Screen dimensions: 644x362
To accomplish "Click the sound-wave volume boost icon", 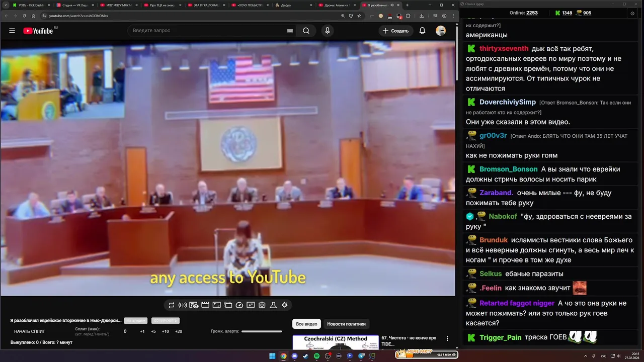I will pos(183,305).
